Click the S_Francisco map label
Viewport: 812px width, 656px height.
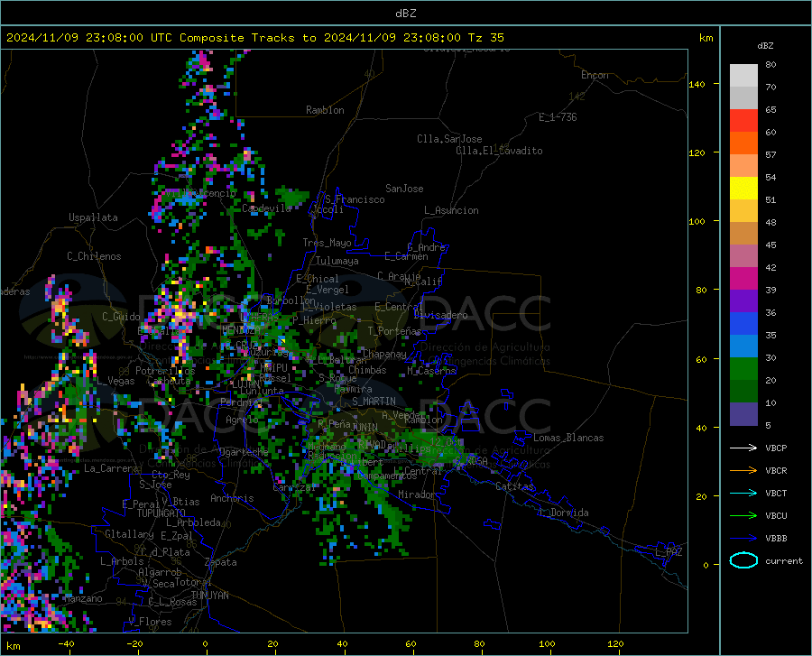click(355, 199)
